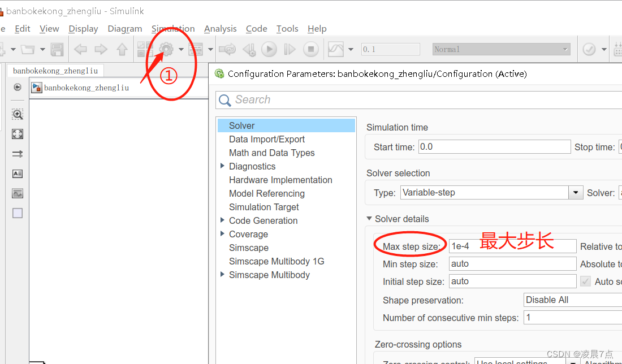
Task: Select the Zoom In tool in palette
Action: [x=18, y=114]
